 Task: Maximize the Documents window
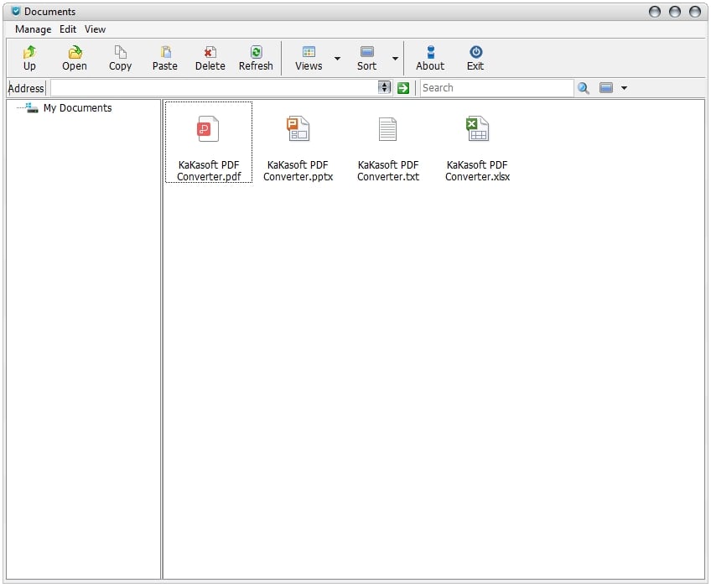675,12
